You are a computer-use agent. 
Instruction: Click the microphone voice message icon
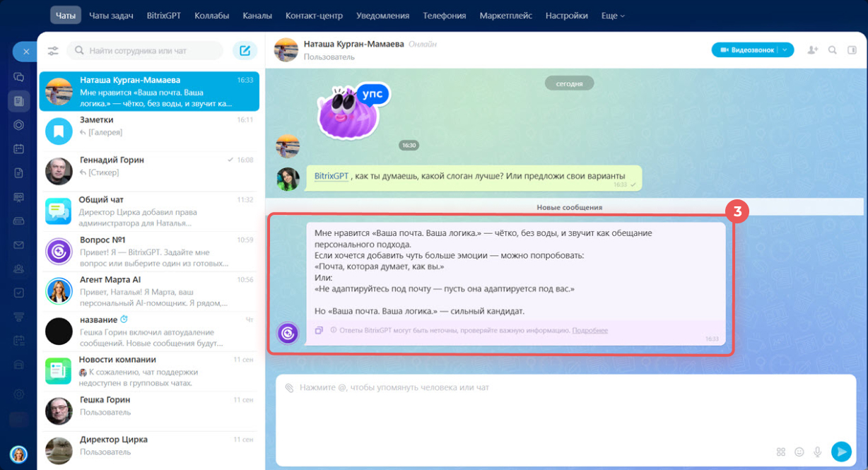coord(818,452)
